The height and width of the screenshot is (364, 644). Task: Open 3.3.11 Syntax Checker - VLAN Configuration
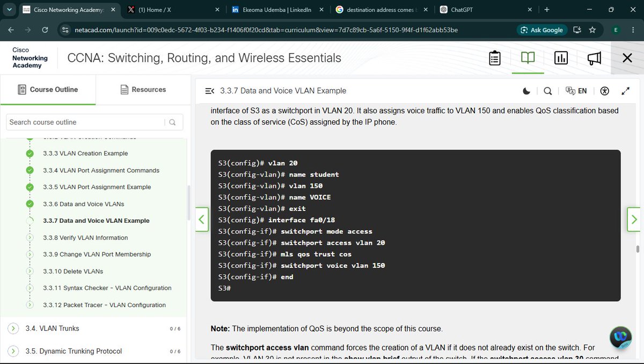tap(107, 288)
